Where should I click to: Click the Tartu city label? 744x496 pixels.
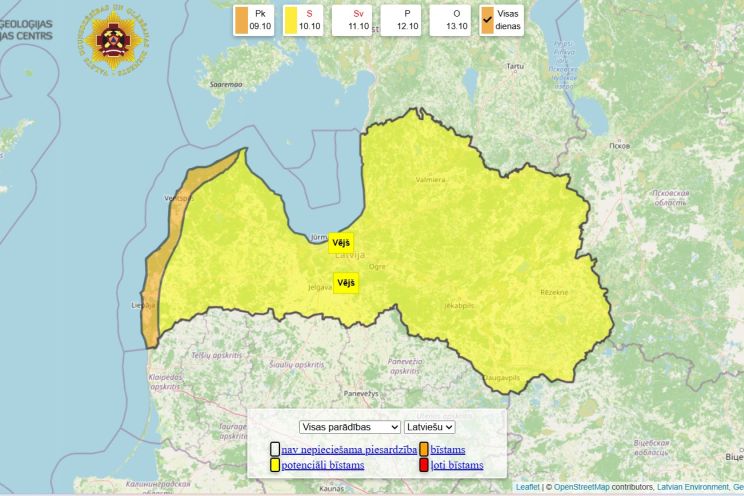(x=515, y=66)
